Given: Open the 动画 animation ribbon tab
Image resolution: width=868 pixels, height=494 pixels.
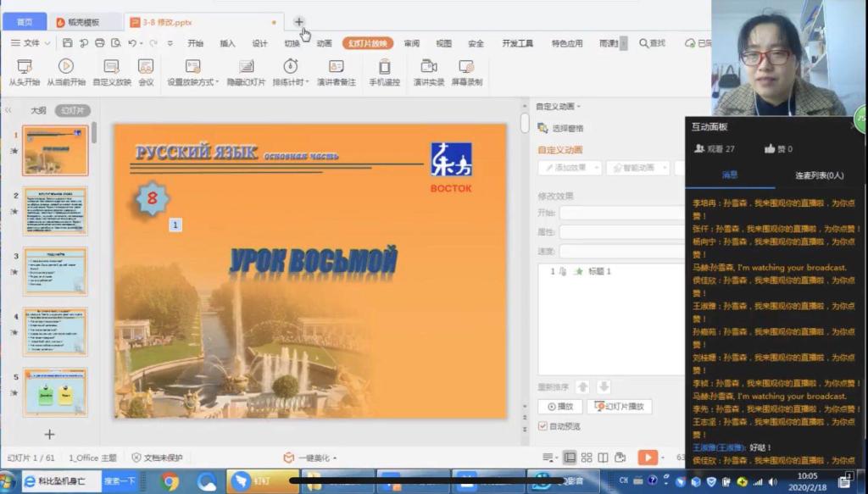Looking at the screenshot, I should click(x=324, y=43).
